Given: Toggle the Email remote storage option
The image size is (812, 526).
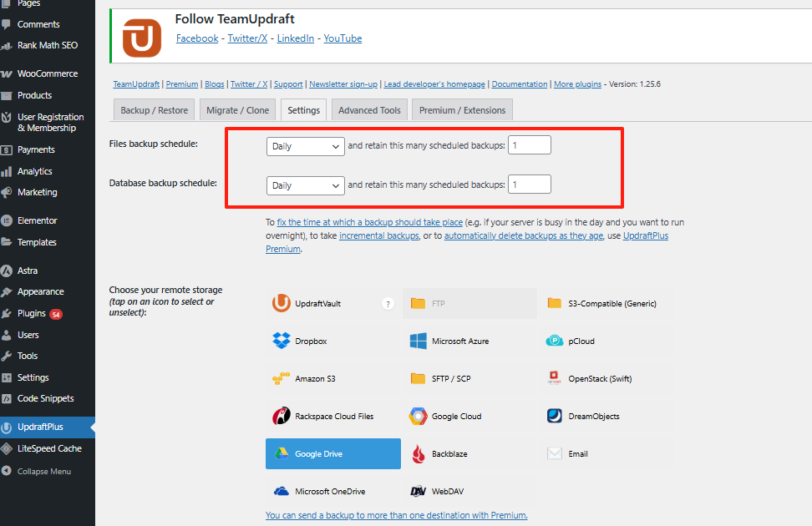Looking at the screenshot, I should (x=555, y=454).
